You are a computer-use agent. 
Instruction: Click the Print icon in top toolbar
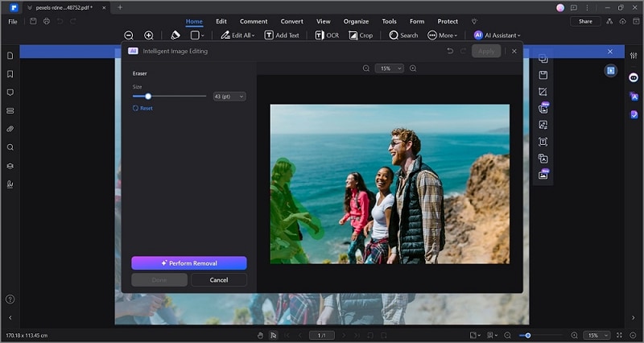click(47, 22)
